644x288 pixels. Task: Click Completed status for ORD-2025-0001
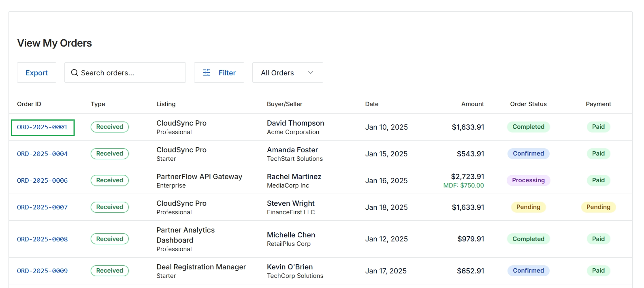point(529,127)
